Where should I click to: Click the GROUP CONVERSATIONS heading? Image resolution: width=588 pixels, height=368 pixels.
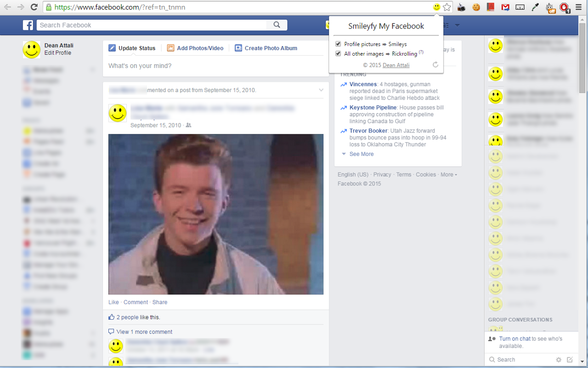tap(520, 320)
